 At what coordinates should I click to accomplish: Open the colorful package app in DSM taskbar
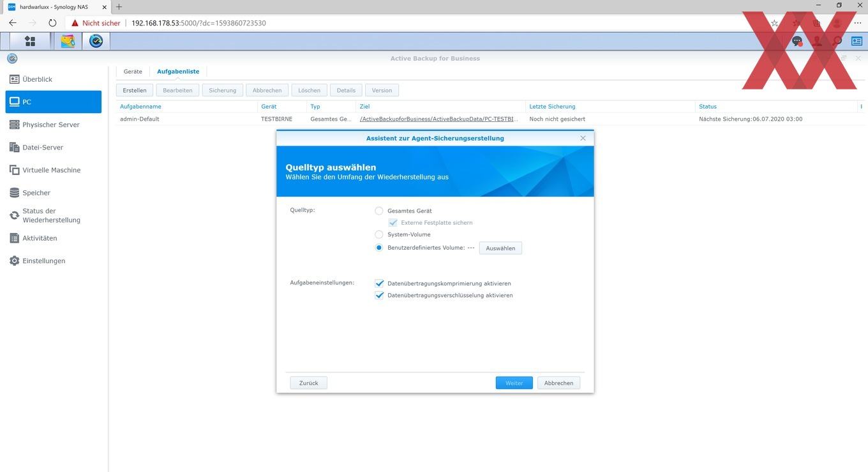click(x=68, y=41)
